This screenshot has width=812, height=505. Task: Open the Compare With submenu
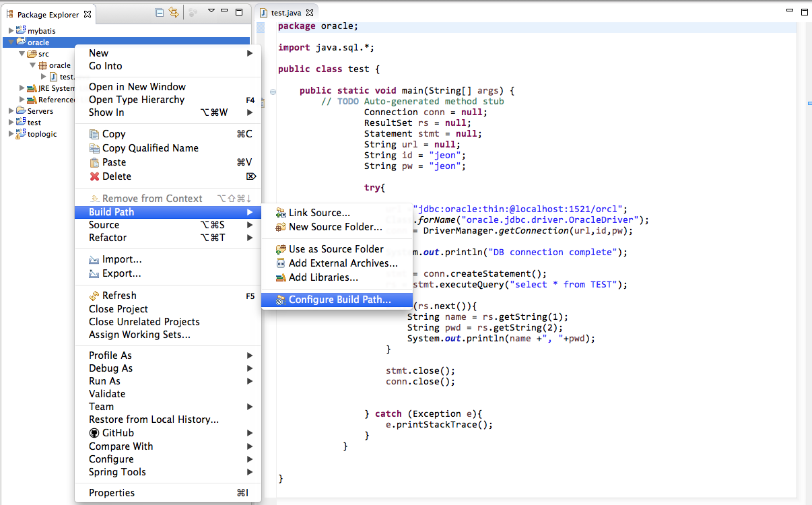tap(168, 446)
